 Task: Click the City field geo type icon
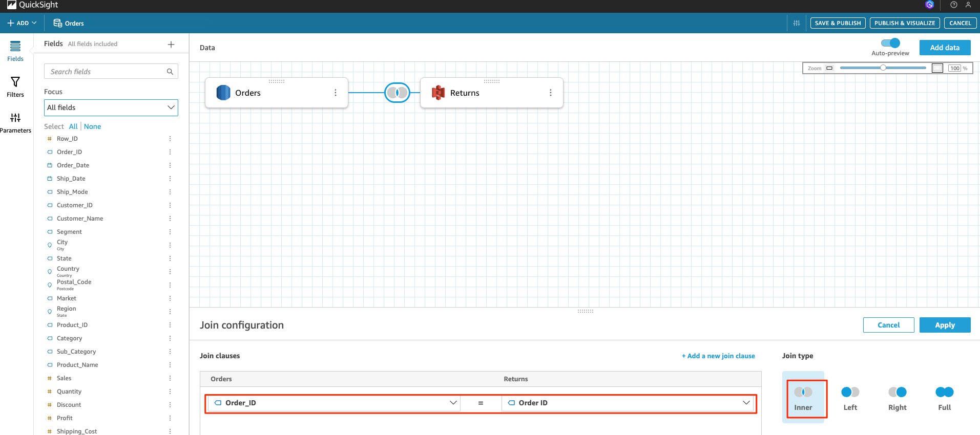click(x=50, y=245)
